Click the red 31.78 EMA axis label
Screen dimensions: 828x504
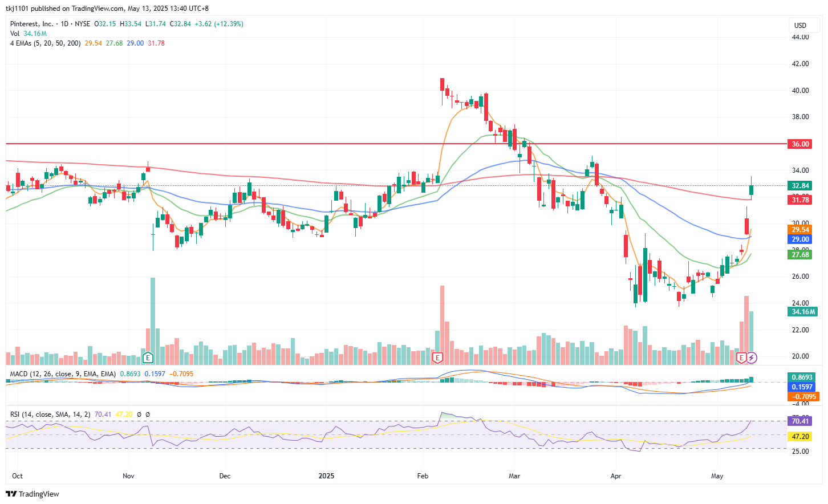click(800, 200)
